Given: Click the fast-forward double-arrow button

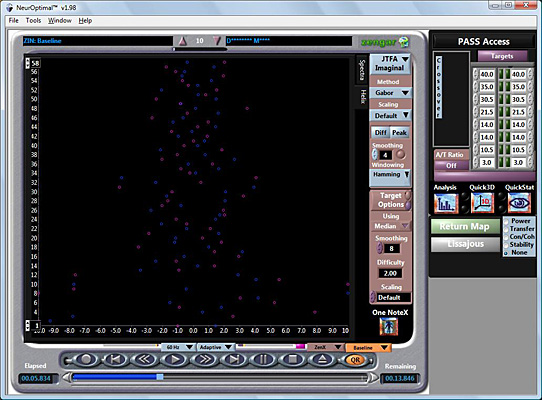Looking at the screenshot, I should coord(205,360).
